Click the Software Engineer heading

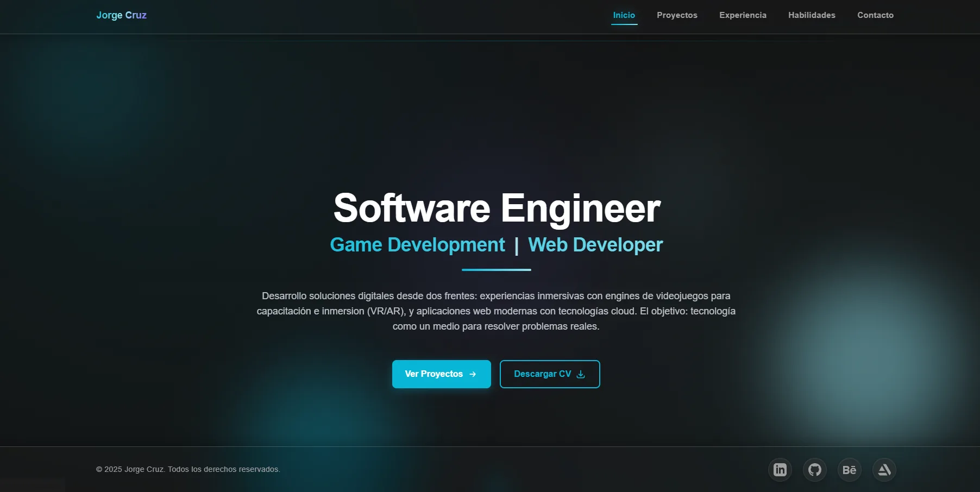(497, 208)
